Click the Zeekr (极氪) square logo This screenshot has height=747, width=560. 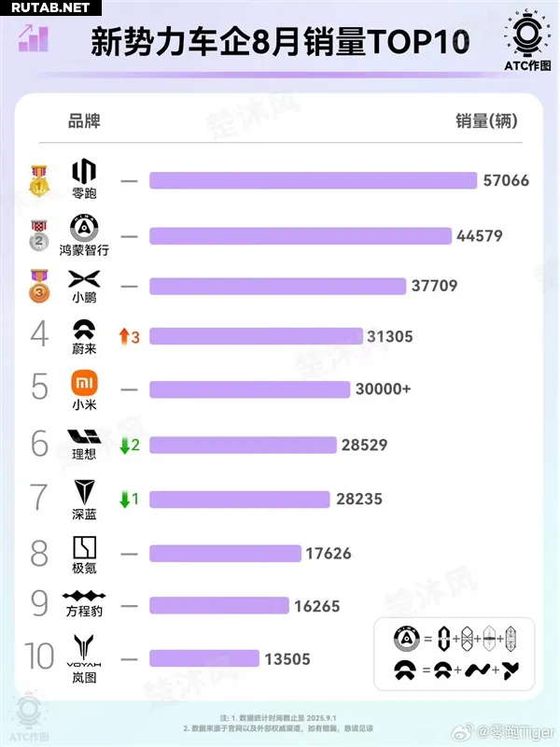pos(84,547)
